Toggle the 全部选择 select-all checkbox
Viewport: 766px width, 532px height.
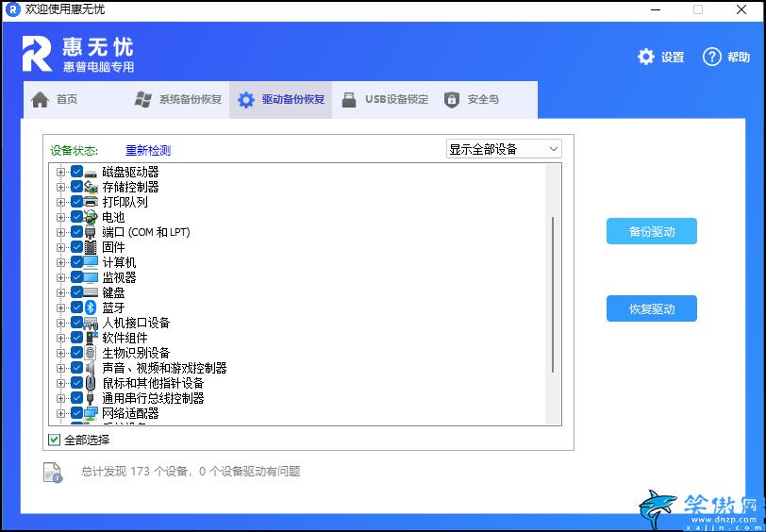(54, 441)
